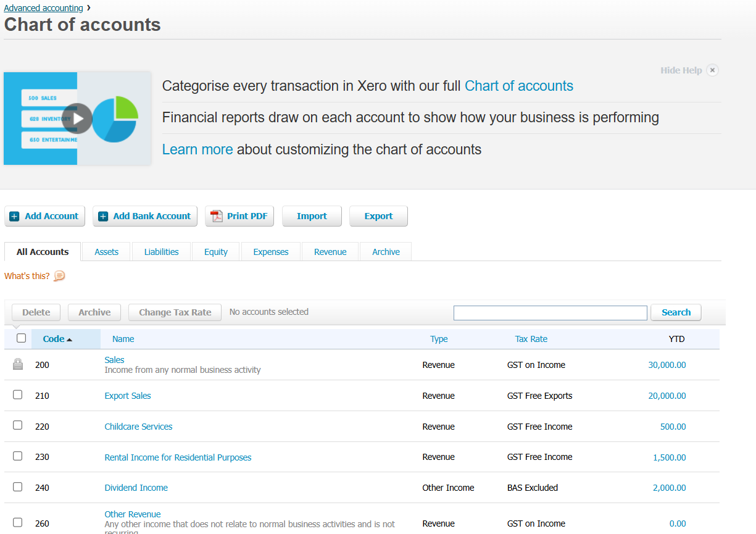Image resolution: width=756 pixels, height=534 pixels.
Task: Click the Code column sort arrow
Action: click(x=69, y=340)
